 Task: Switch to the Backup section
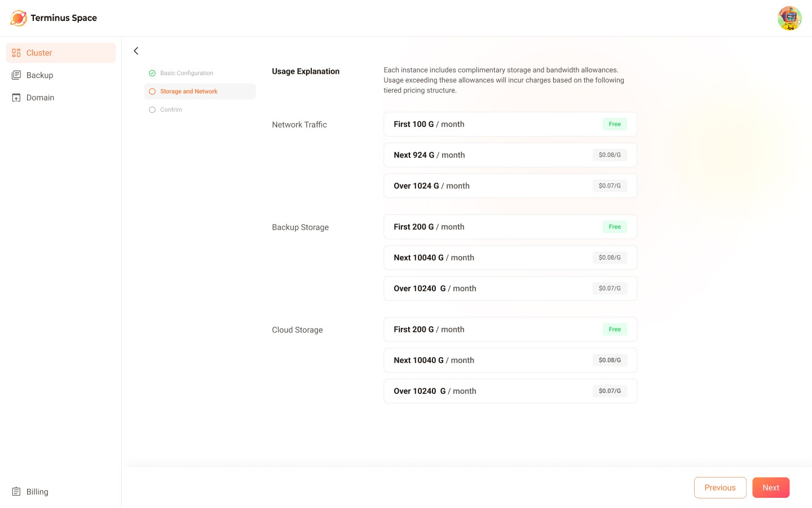(x=39, y=75)
